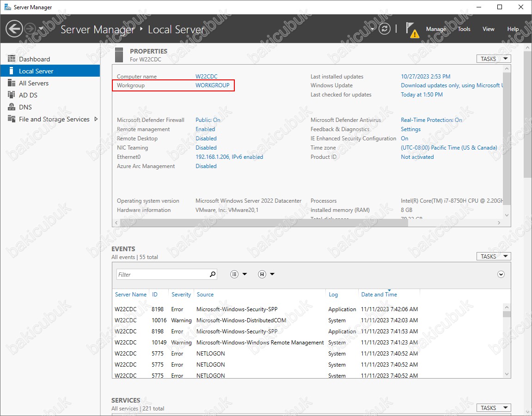The height and width of the screenshot is (416, 532).
Task: Sort events by Date and Time column
Action: (x=379, y=295)
